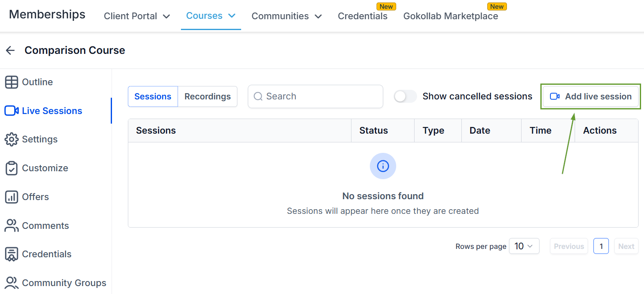Toggle Show cancelled sessions switch

coord(405,96)
